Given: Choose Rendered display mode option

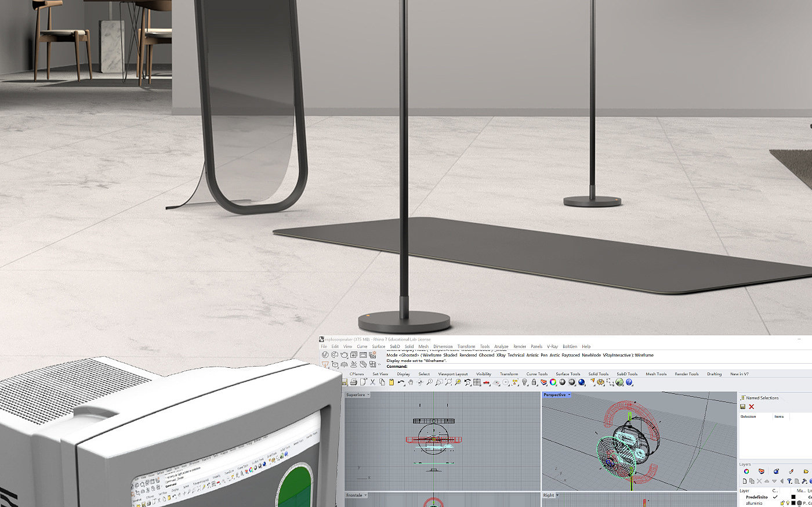Looking at the screenshot, I should click(468, 355).
